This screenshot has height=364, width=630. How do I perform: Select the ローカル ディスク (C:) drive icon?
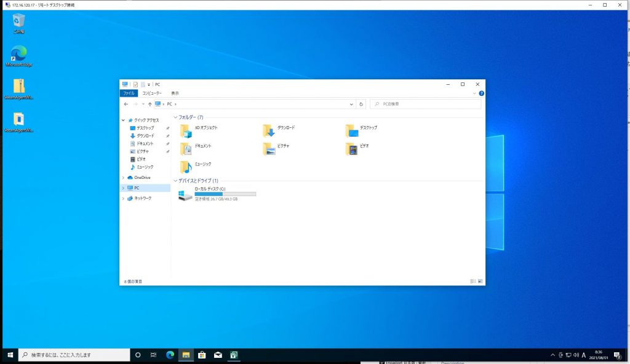coord(185,196)
